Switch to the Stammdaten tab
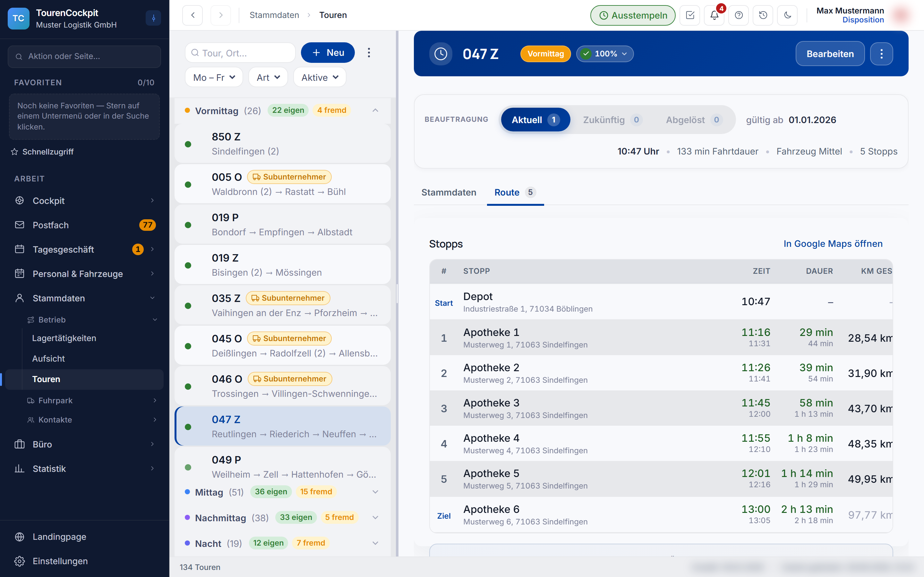This screenshot has width=924, height=577. pos(449,192)
